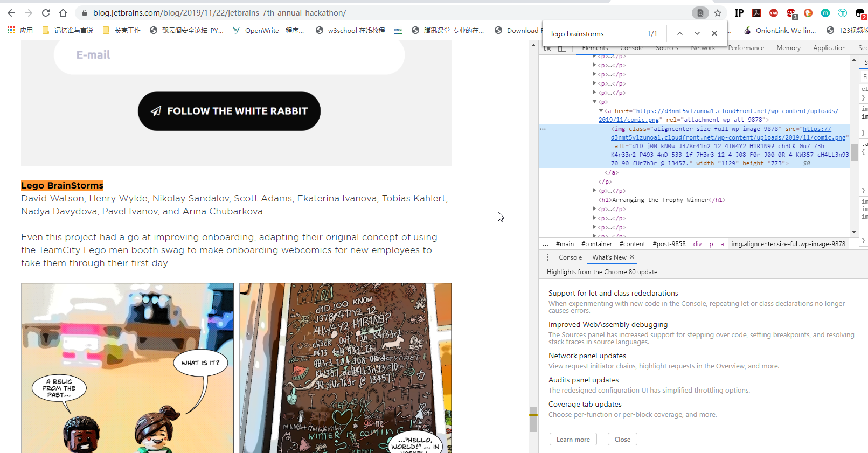Image resolution: width=868 pixels, height=453 pixels.
Task: Expand the <p> node just above the h1
Action: point(595,191)
